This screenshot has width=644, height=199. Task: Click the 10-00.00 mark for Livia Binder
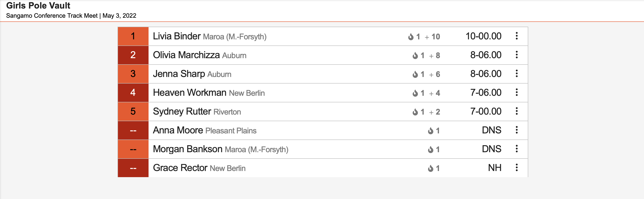click(x=483, y=36)
